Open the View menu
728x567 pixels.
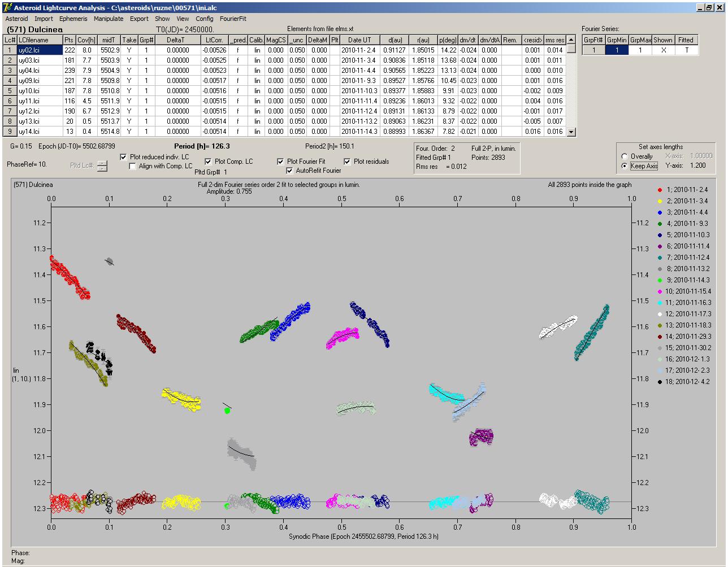tap(183, 19)
